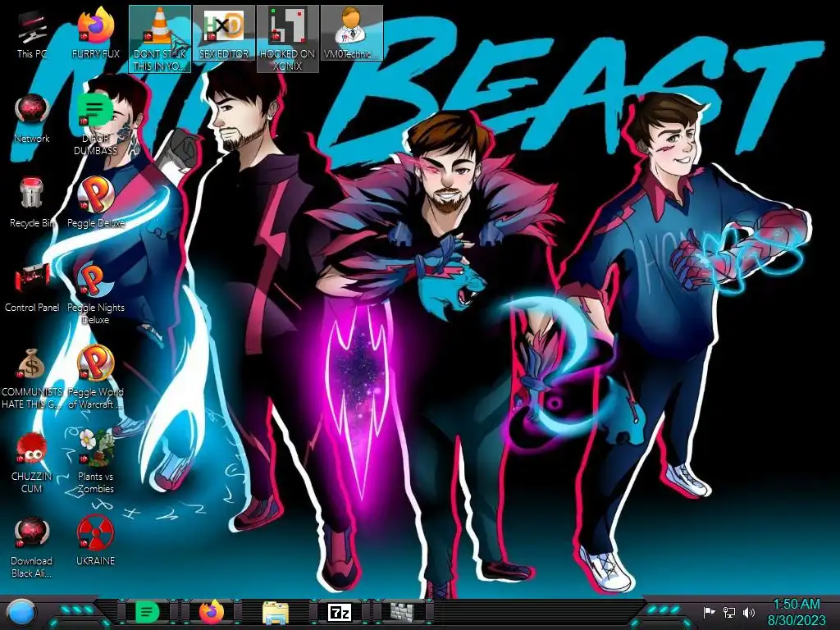Viewport: 840px width, 630px height.
Task: Select the Download Black Ali... icon
Action: (x=32, y=547)
